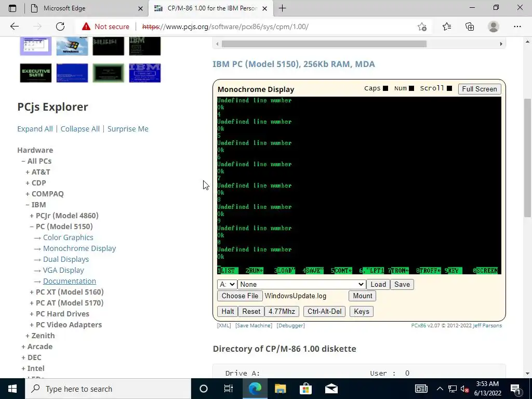Click the Halt button

[x=228, y=312]
